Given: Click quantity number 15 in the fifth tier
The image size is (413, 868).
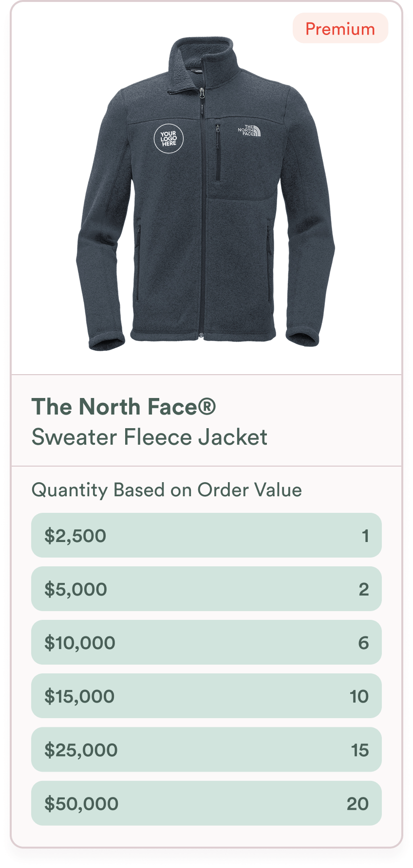Looking at the screenshot, I should coord(360,750).
